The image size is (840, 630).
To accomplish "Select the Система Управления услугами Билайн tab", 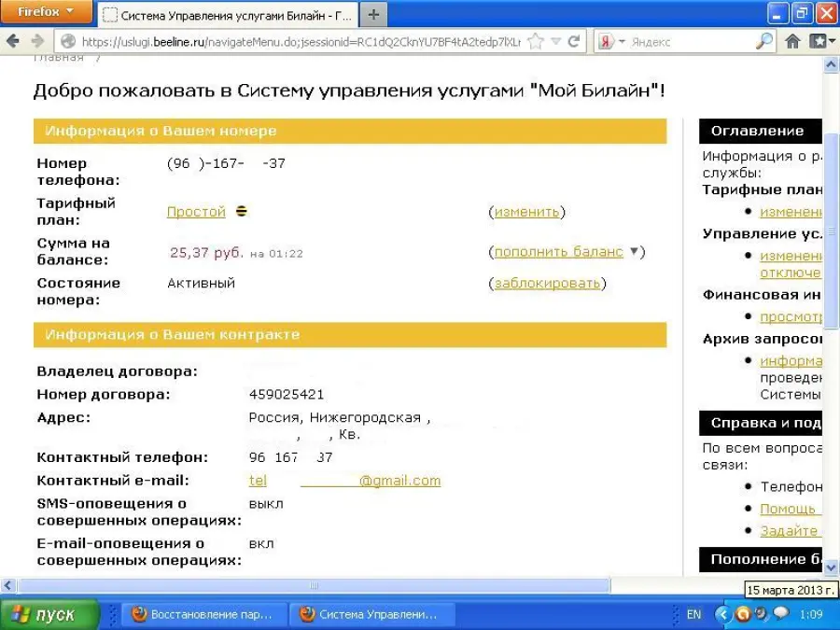I will [227, 15].
